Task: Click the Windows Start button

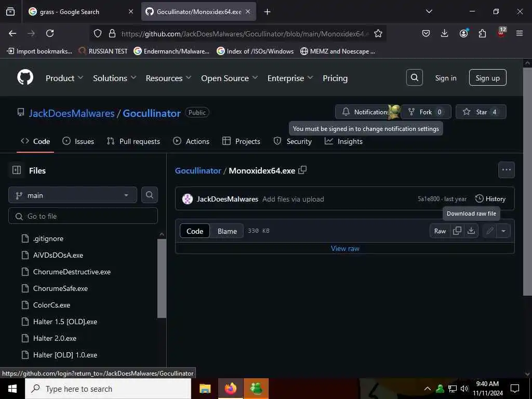Action: pyautogui.click(x=12, y=389)
